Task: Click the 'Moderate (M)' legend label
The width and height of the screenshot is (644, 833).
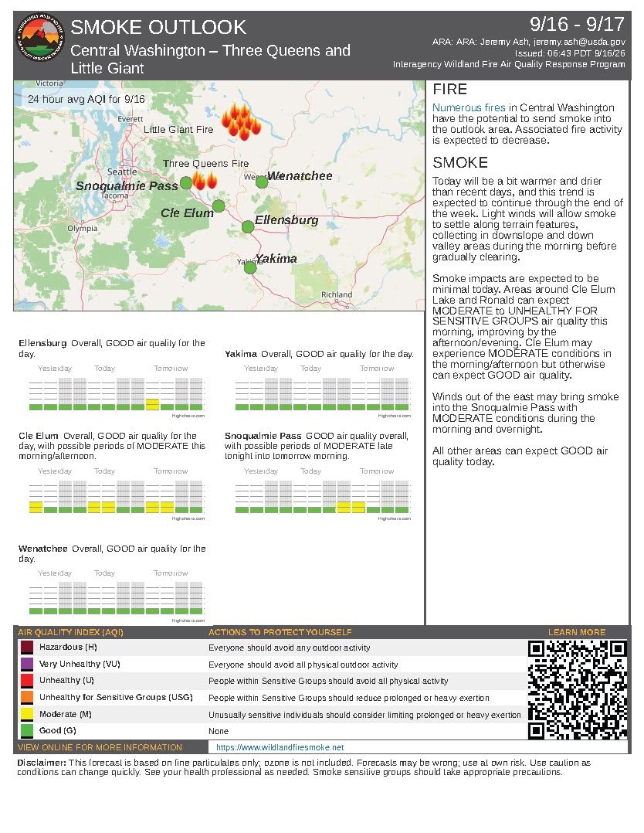Action: (66, 714)
